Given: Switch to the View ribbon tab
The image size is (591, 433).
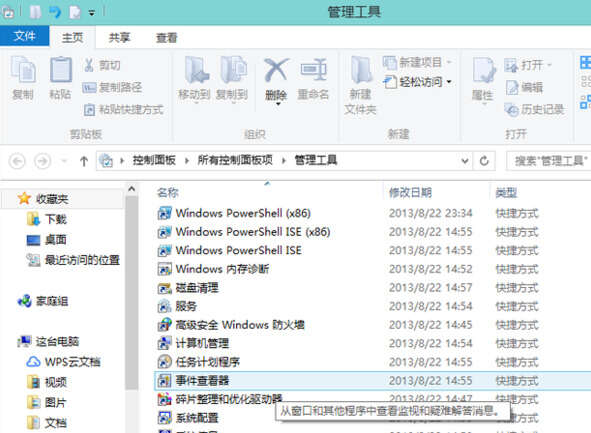Looking at the screenshot, I should [166, 37].
